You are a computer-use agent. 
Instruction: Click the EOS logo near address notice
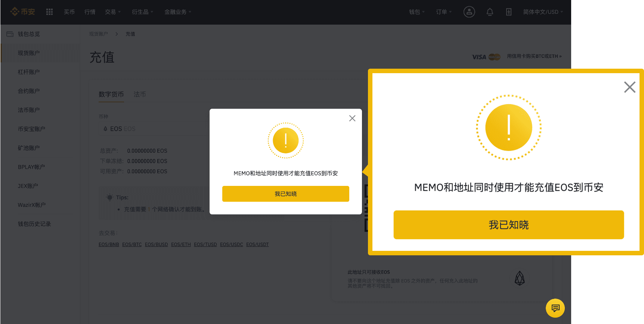520,278
